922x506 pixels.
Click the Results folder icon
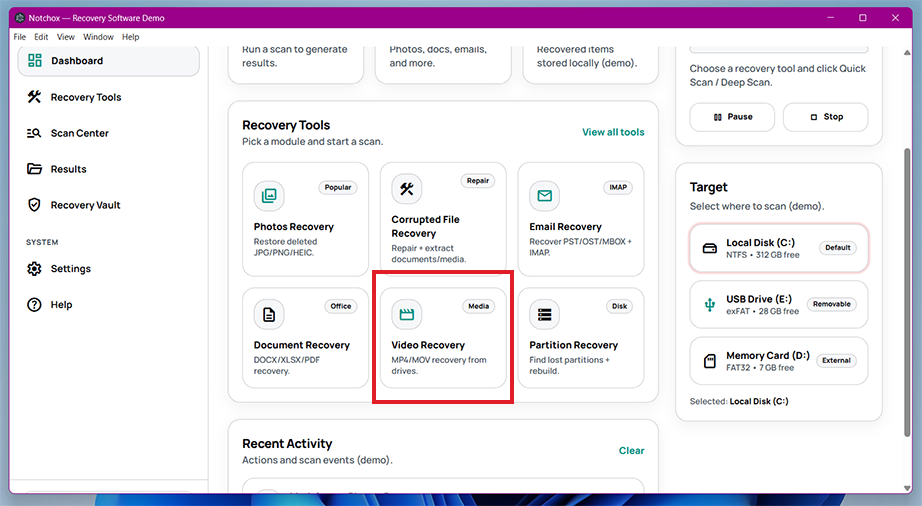[34, 169]
